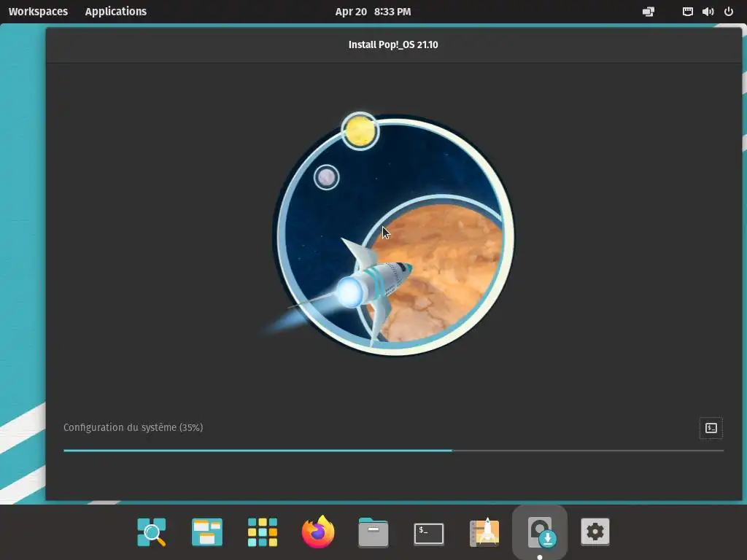
Task: Click the installation progress bar
Action: 393,450
